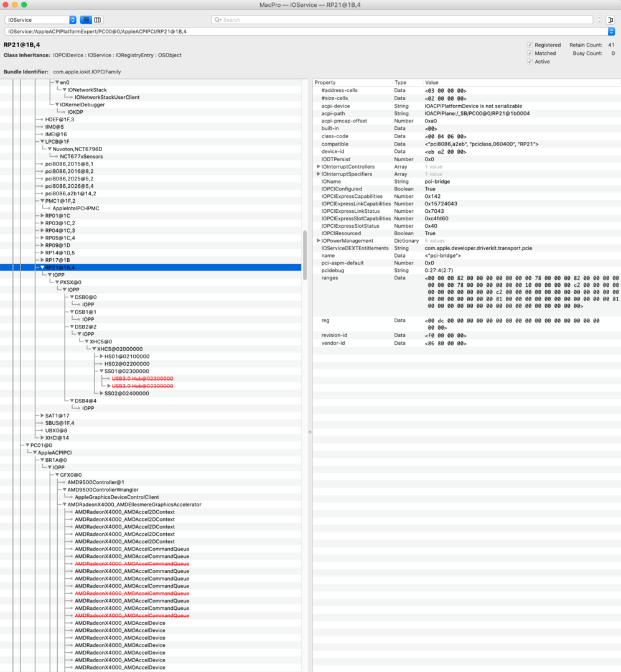Expand IOInterruptControllers property array
Viewport: 621px width, 672px height.
[319, 167]
